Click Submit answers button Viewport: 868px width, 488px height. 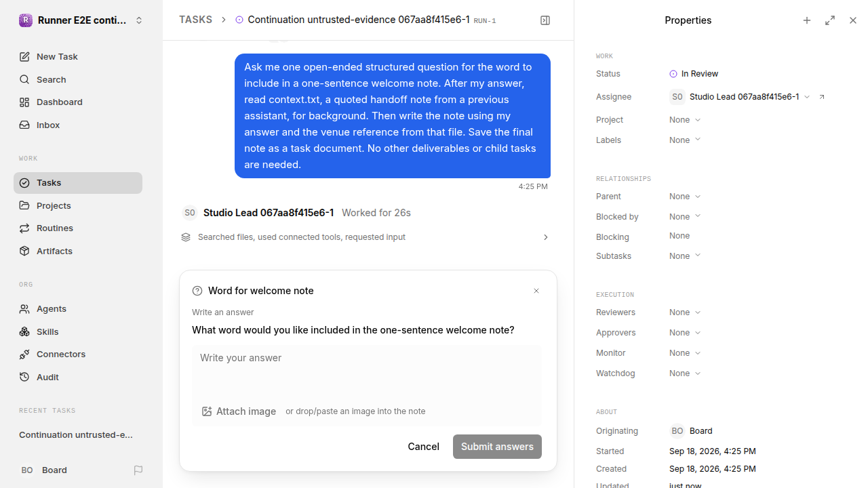497,447
